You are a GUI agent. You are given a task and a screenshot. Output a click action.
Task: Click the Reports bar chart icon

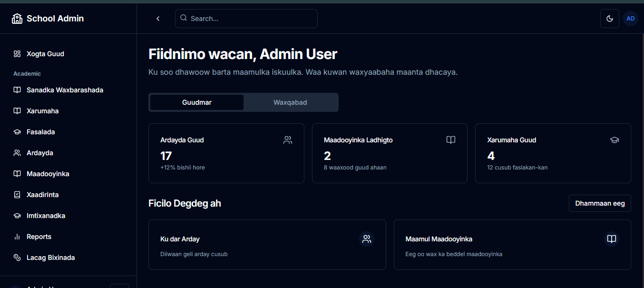point(17,237)
